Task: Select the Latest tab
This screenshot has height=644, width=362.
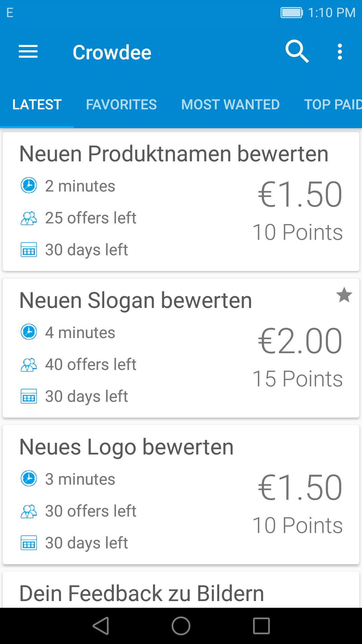Action: click(37, 105)
